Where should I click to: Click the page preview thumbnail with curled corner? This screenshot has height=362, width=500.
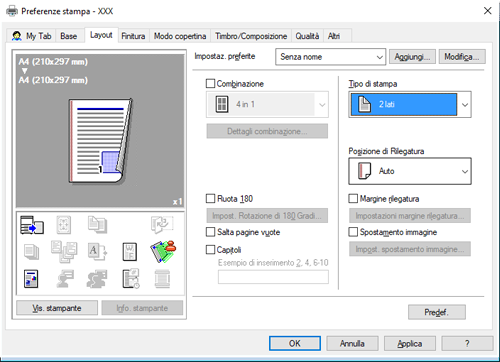tap(101, 141)
